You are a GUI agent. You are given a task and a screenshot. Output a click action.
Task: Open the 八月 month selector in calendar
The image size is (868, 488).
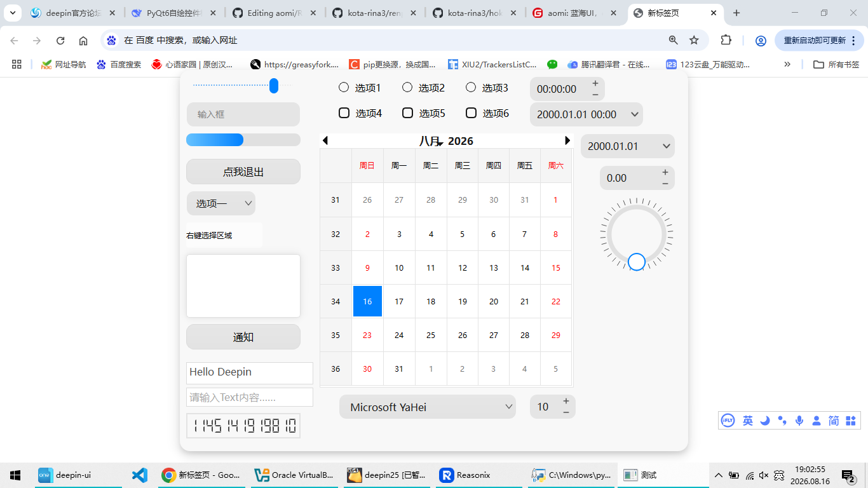430,141
